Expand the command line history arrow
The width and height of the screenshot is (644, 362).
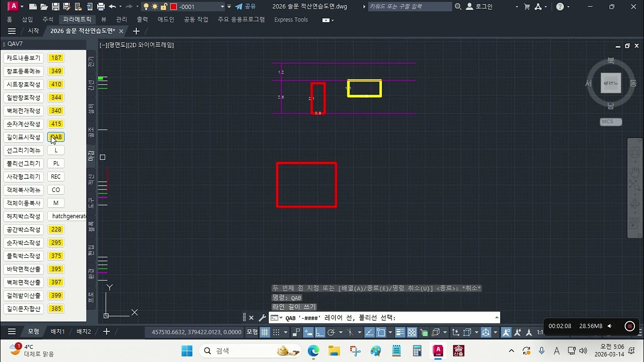coord(497,317)
